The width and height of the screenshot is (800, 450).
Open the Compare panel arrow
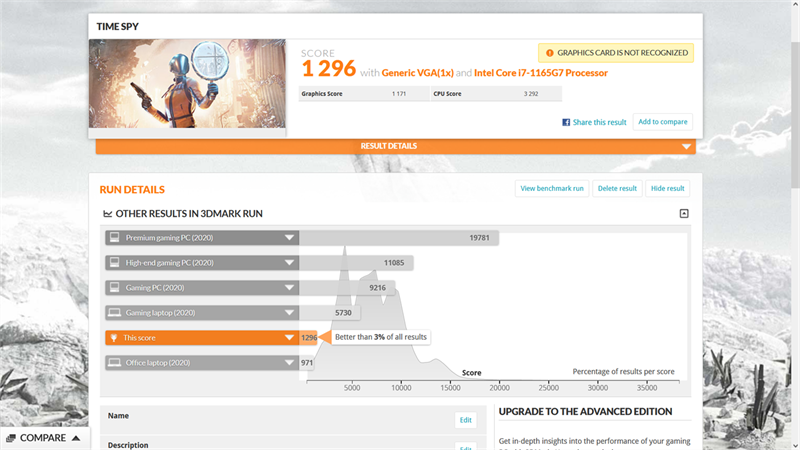click(76, 438)
